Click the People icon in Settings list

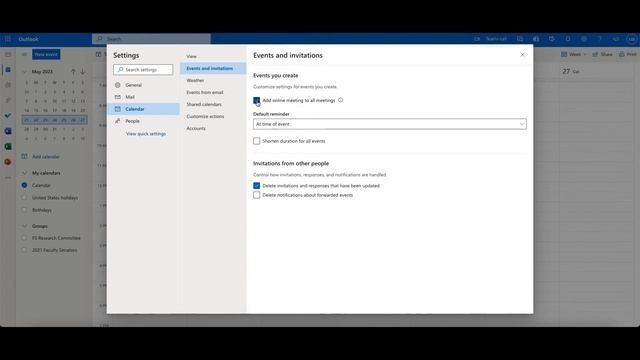tap(118, 121)
